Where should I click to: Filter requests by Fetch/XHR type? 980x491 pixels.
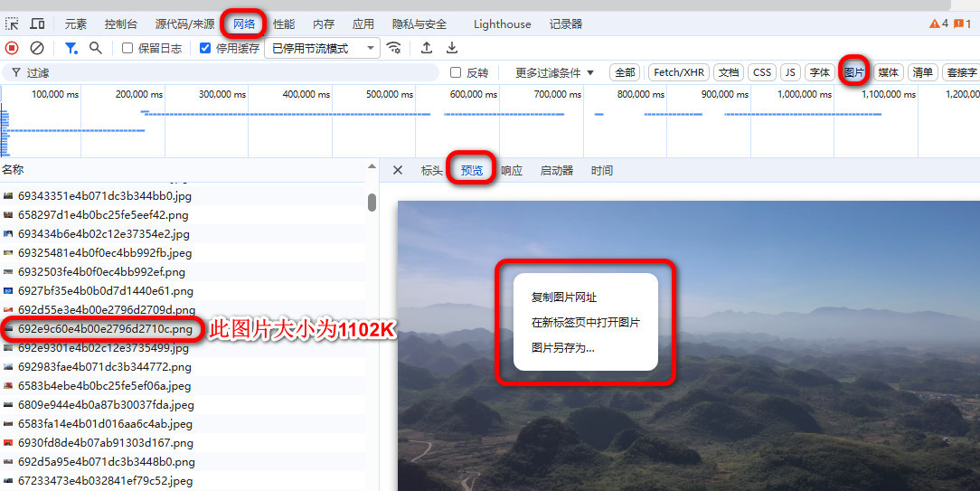click(678, 72)
